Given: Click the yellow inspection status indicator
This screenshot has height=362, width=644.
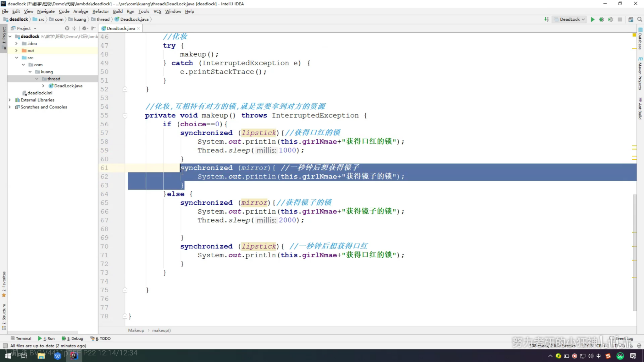Looking at the screenshot, I should [x=634, y=35].
